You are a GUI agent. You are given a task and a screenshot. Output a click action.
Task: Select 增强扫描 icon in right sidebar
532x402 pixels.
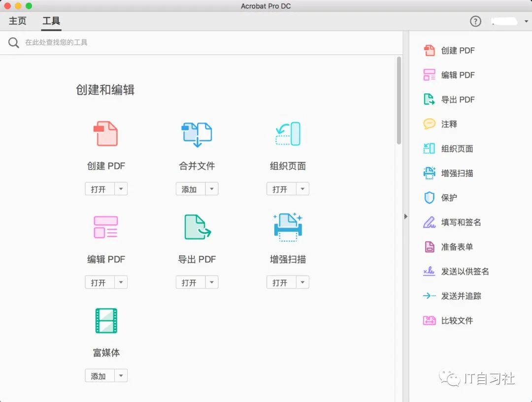429,173
